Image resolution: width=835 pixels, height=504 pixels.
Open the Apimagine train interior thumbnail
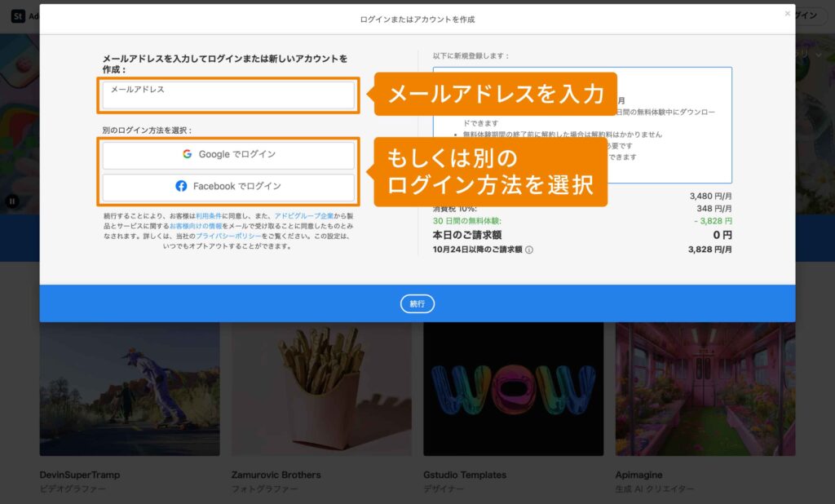pyautogui.click(x=705, y=389)
